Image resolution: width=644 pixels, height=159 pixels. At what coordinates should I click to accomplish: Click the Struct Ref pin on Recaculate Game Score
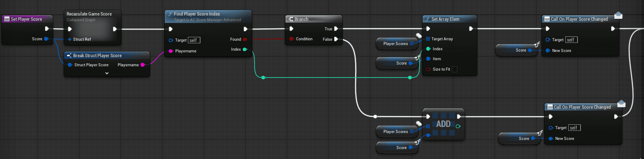point(69,39)
